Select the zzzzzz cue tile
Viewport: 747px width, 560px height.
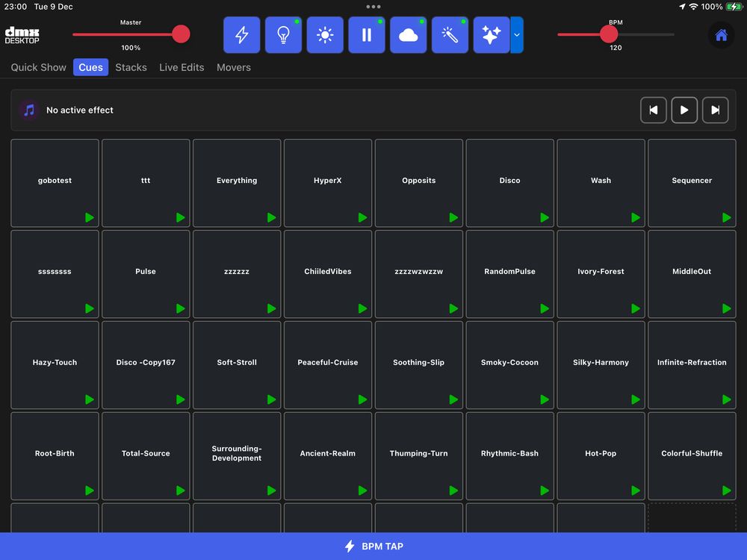point(237,274)
